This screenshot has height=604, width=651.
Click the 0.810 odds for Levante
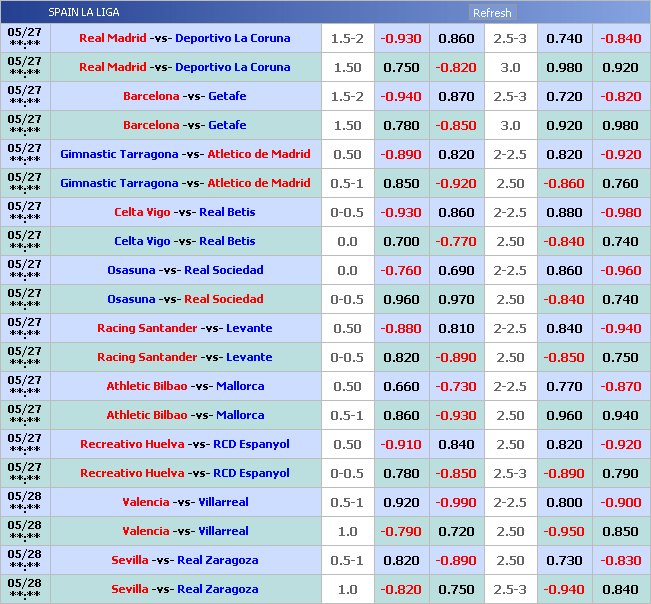tap(456, 328)
